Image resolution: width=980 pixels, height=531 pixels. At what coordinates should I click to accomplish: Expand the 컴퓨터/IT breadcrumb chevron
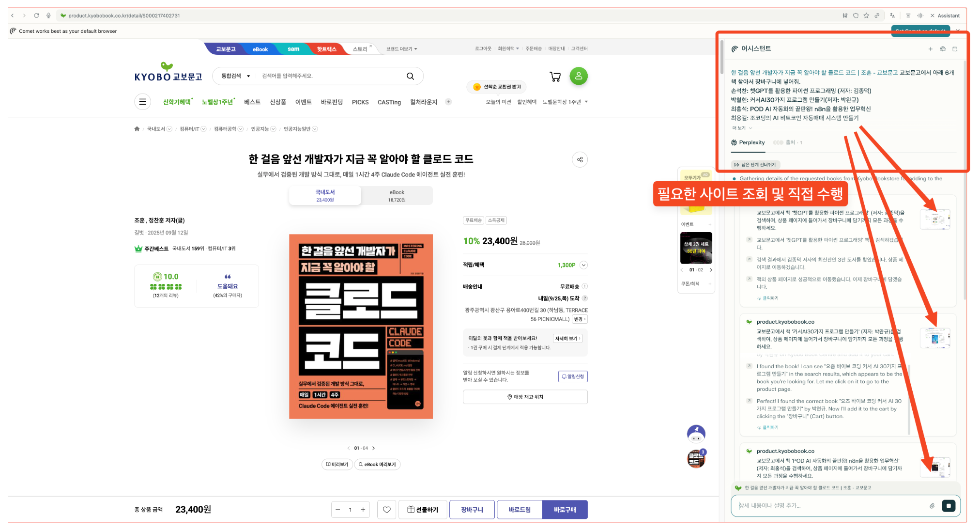203,129
